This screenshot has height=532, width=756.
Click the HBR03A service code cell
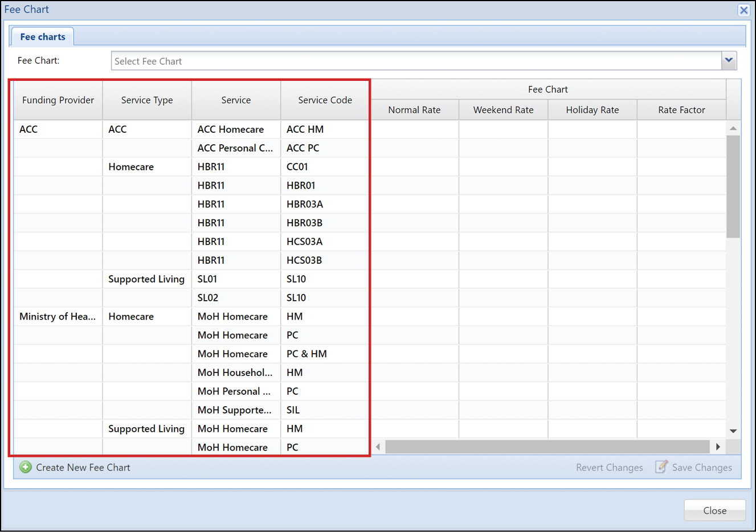305,204
